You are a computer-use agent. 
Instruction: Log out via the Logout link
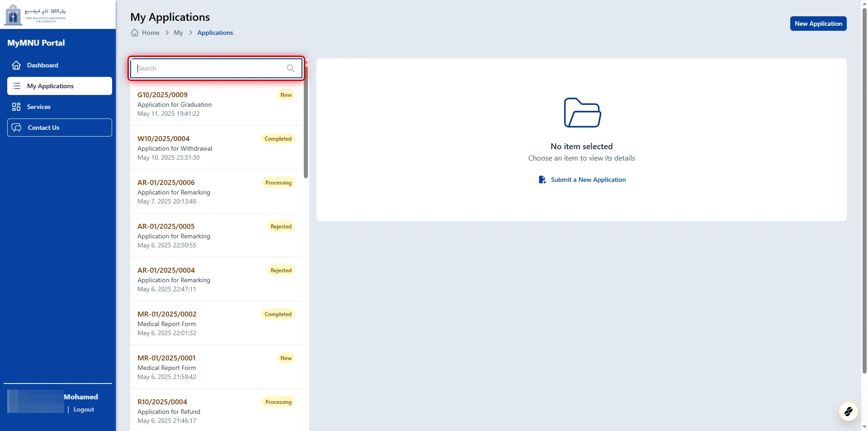(84, 409)
